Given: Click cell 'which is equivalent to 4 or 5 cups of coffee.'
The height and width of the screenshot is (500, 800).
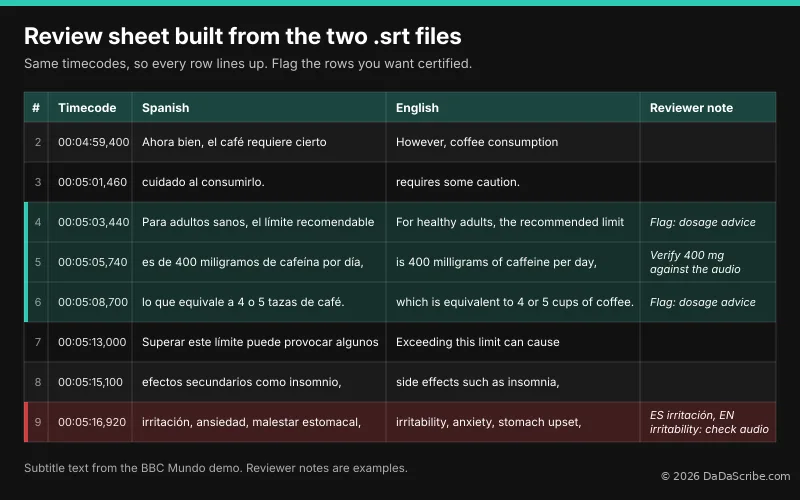Looking at the screenshot, I should pos(515,302).
